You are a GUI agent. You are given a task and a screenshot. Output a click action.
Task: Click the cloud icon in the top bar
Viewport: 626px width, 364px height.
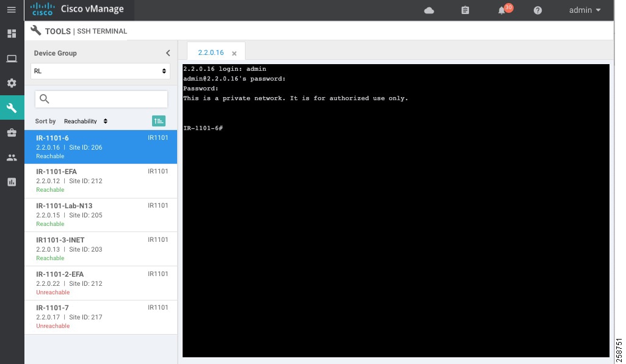pyautogui.click(x=429, y=10)
